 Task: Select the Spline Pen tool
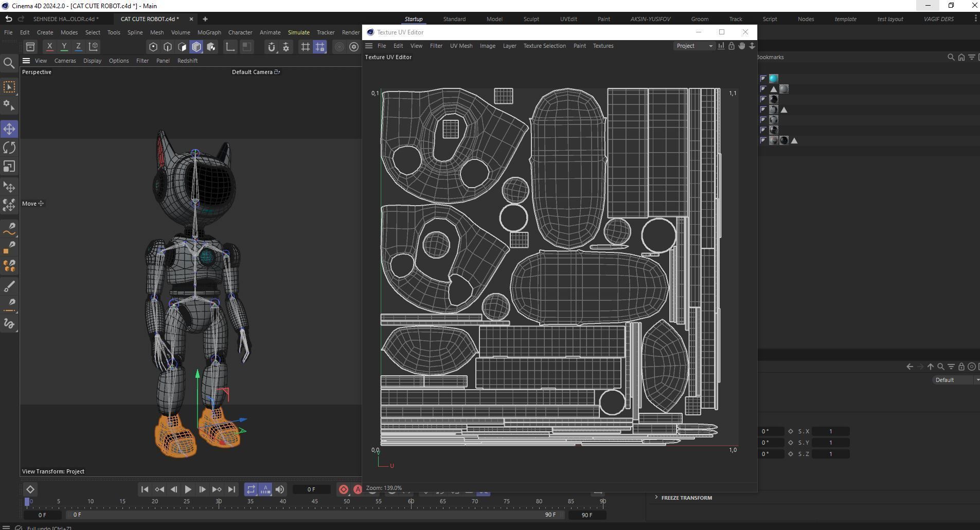[9, 229]
